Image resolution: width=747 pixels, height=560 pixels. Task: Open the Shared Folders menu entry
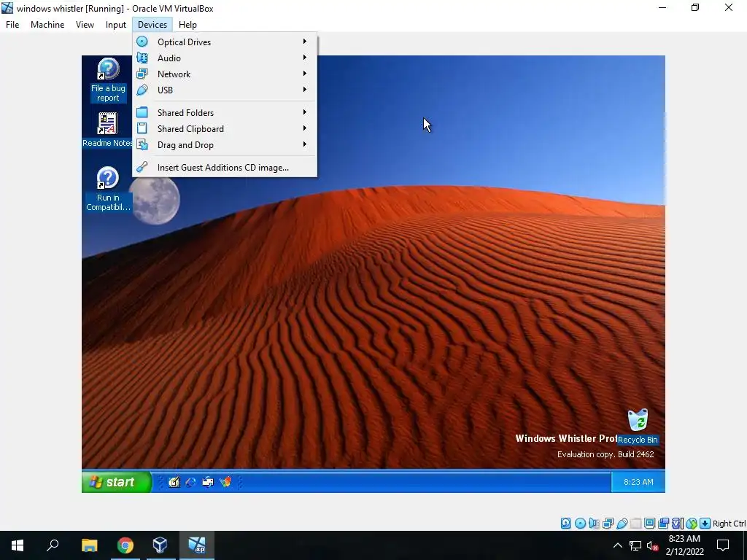tap(225, 113)
